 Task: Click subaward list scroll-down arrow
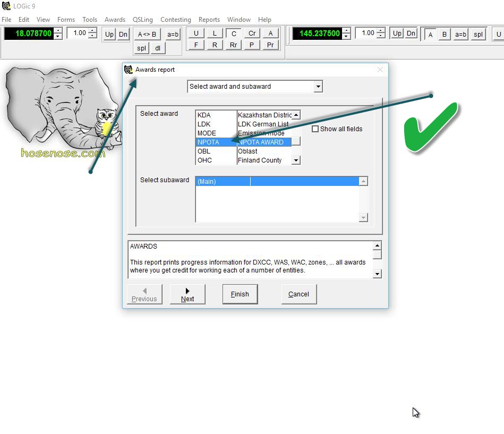click(x=363, y=218)
